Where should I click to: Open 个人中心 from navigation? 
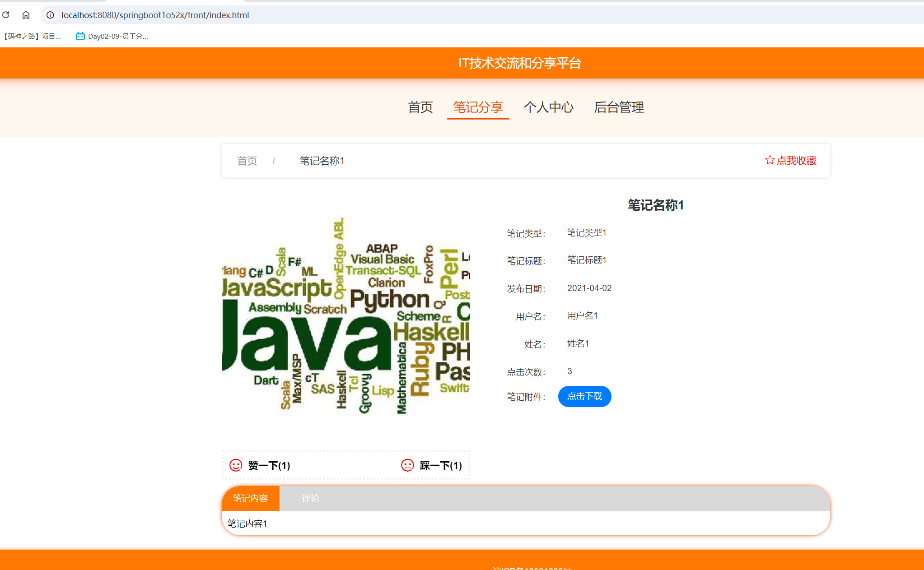[x=548, y=107]
